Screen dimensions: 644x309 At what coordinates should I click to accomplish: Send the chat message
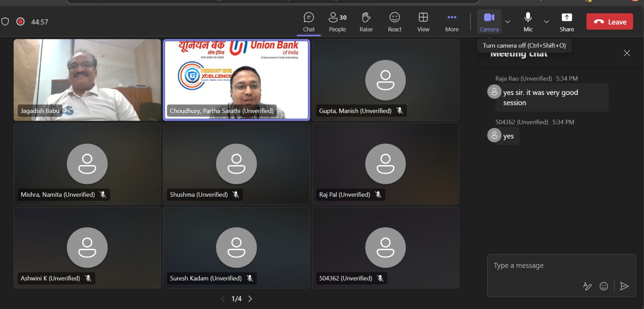point(624,286)
